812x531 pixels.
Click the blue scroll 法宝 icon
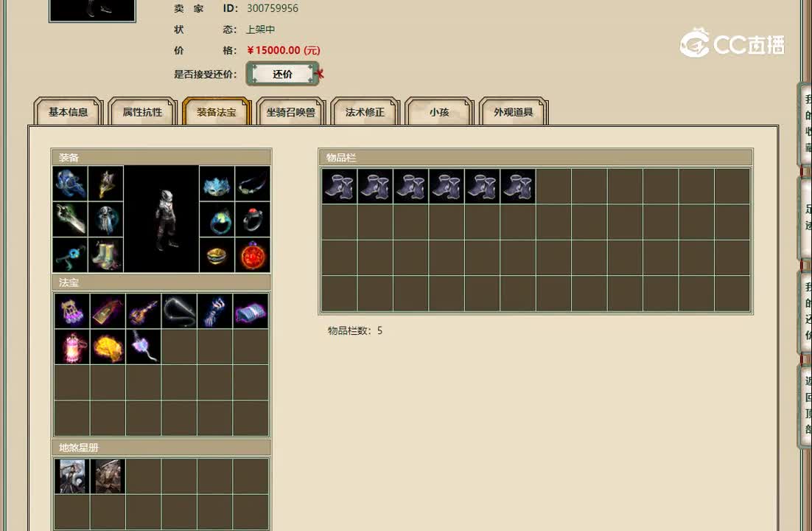pyautogui.click(x=251, y=311)
